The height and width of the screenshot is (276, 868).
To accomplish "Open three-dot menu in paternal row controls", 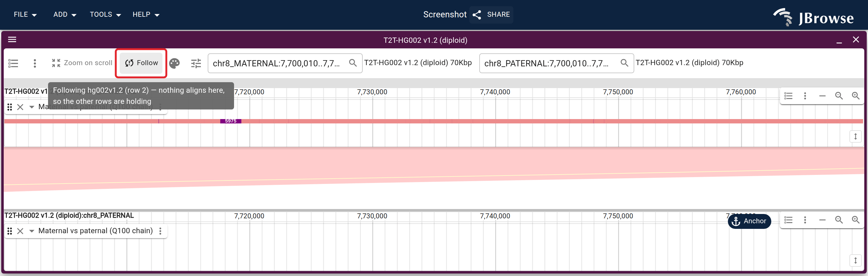I will pos(805,220).
